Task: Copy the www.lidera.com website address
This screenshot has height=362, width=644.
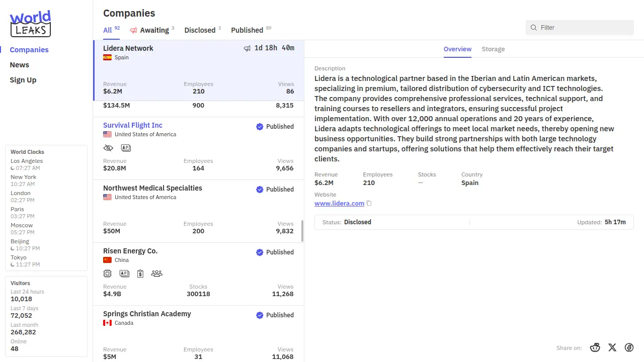Action: coord(369,204)
